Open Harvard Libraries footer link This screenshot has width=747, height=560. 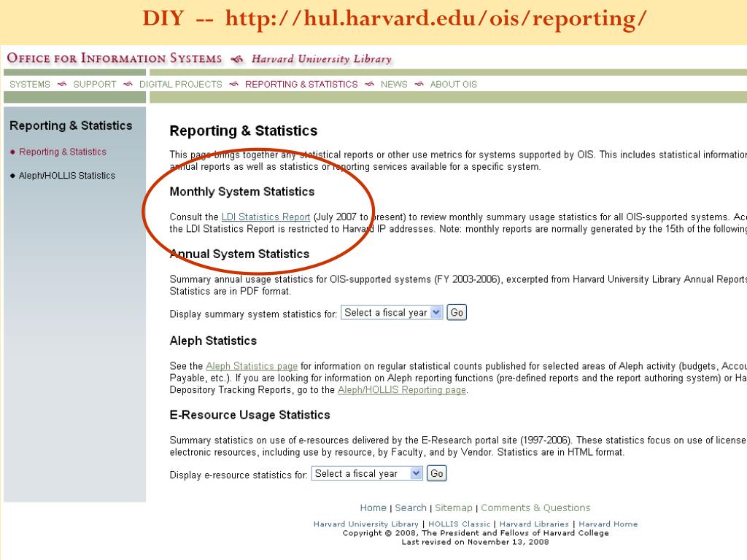(x=534, y=524)
